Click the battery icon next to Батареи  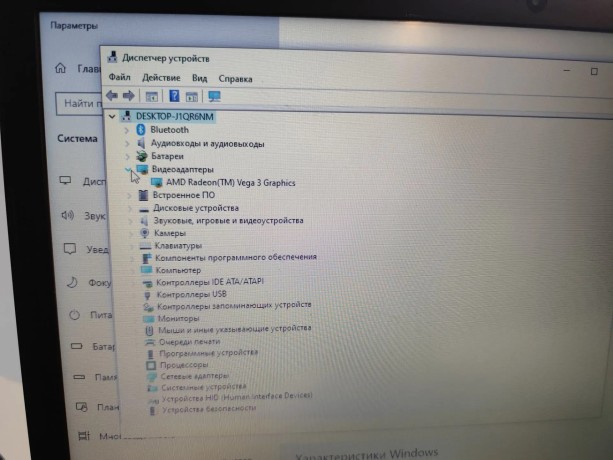click(x=142, y=156)
